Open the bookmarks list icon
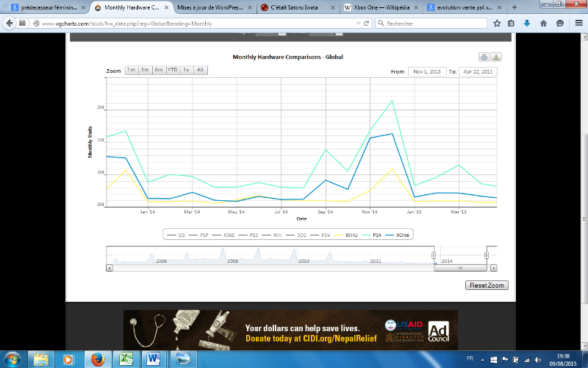 pos(511,24)
